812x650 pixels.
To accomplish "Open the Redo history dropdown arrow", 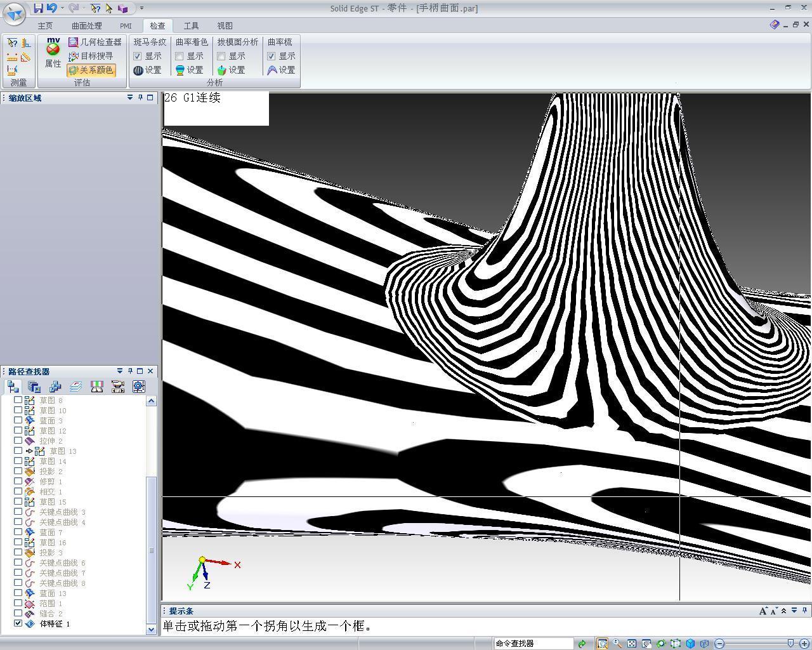I will tap(84, 8).
